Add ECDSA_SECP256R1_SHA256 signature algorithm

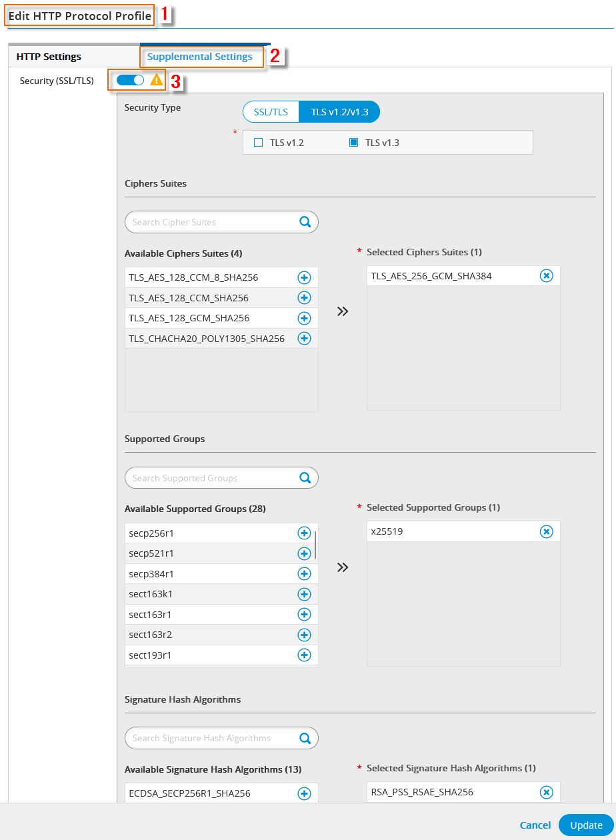pyautogui.click(x=304, y=793)
